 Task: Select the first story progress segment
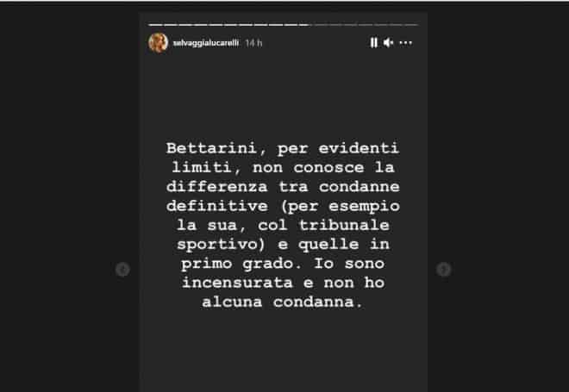tap(155, 25)
